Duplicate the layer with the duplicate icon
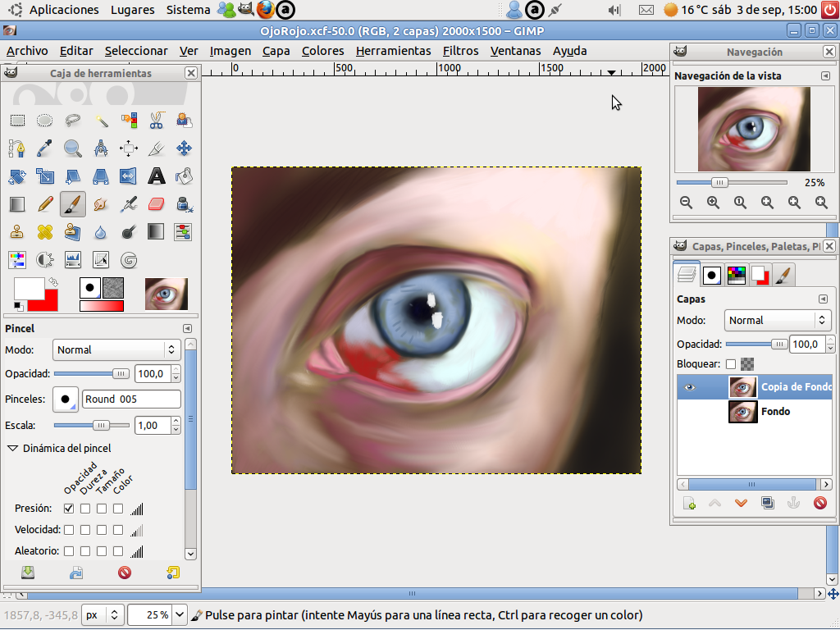 767,503
